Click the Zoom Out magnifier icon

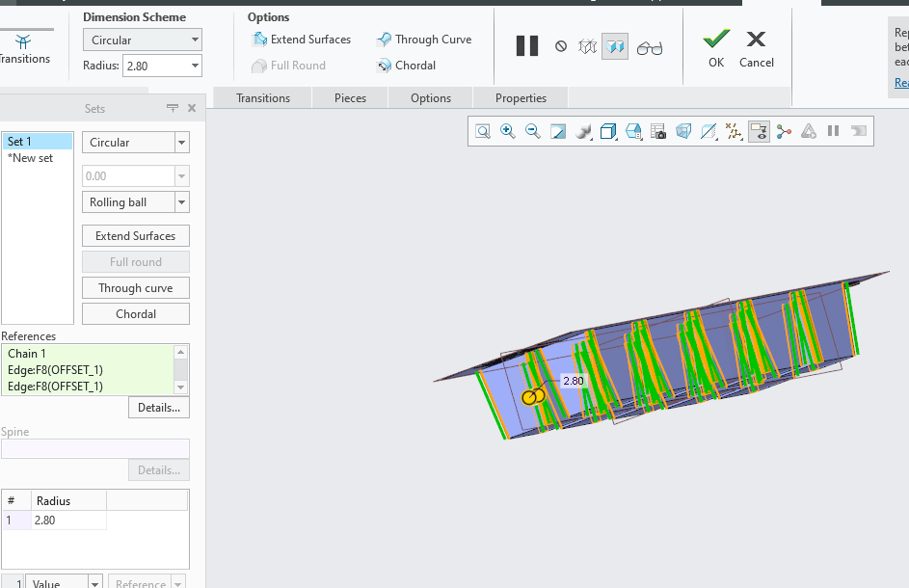[533, 132]
